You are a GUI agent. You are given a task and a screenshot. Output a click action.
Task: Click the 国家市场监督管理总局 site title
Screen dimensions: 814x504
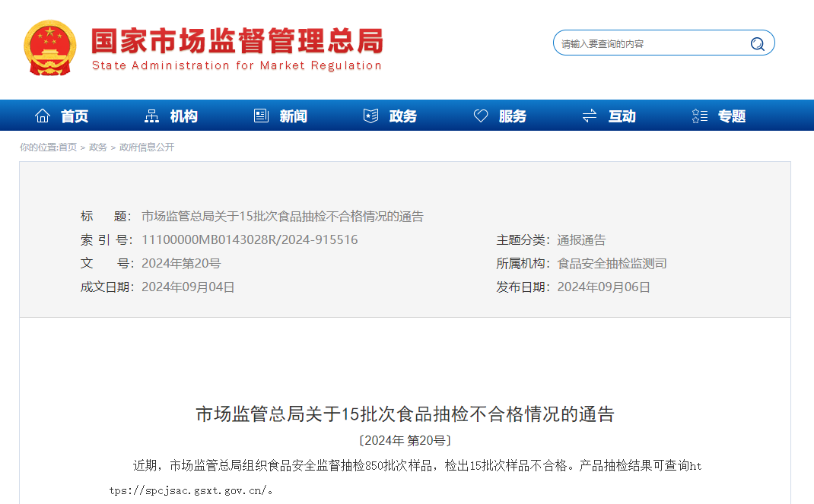pos(237,41)
